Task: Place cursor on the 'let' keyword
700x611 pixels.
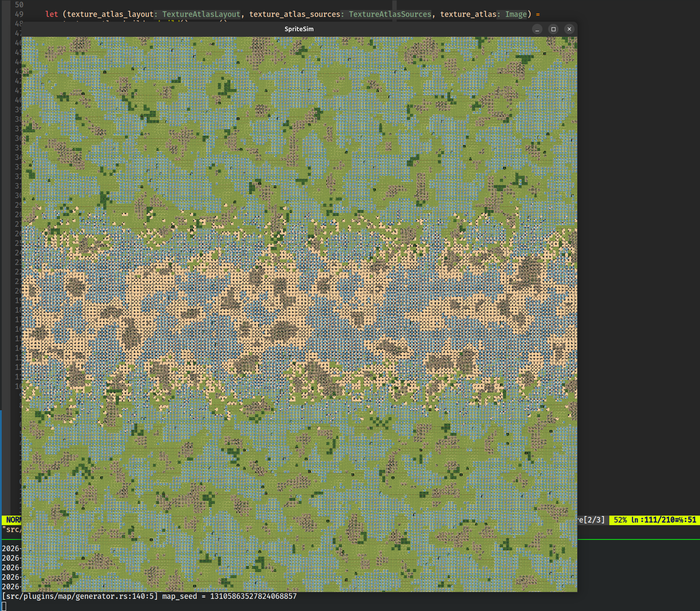Action: (52, 14)
